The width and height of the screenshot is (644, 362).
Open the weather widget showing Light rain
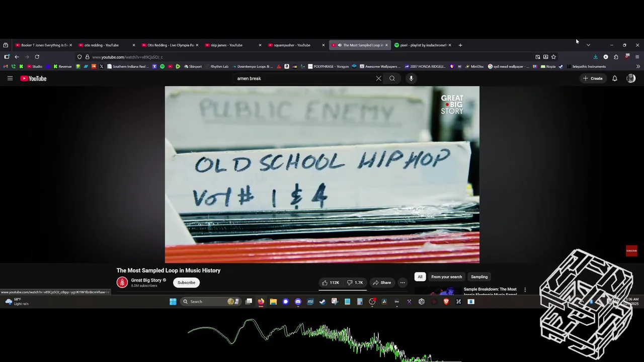click(x=17, y=302)
